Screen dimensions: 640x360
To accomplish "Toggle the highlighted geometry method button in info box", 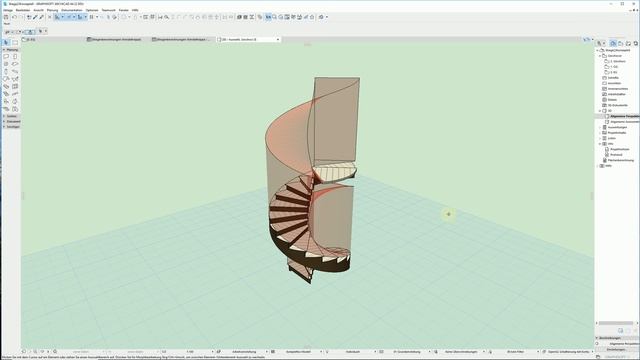I will tap(30, 31).
